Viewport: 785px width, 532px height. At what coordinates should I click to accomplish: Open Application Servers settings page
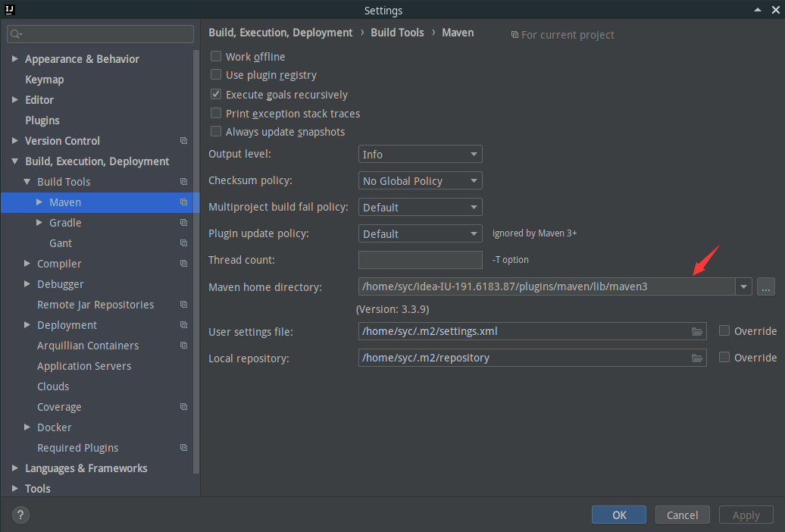click(x=84, y=366)
